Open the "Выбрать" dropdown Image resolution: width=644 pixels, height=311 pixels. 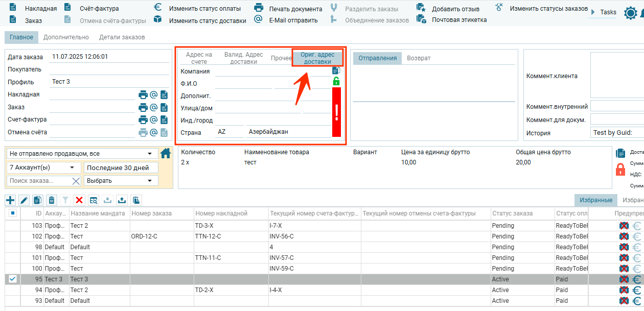click(x=121, y=181)
